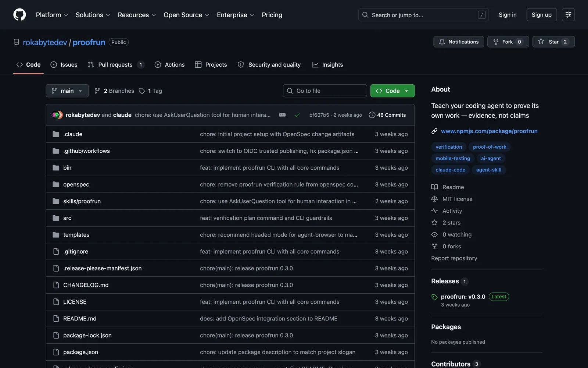Click the verification topic tag

(x=449, y=147)
